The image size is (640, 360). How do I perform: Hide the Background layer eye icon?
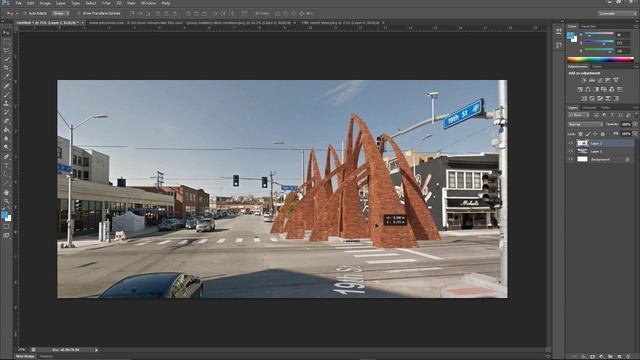(571, 160)
